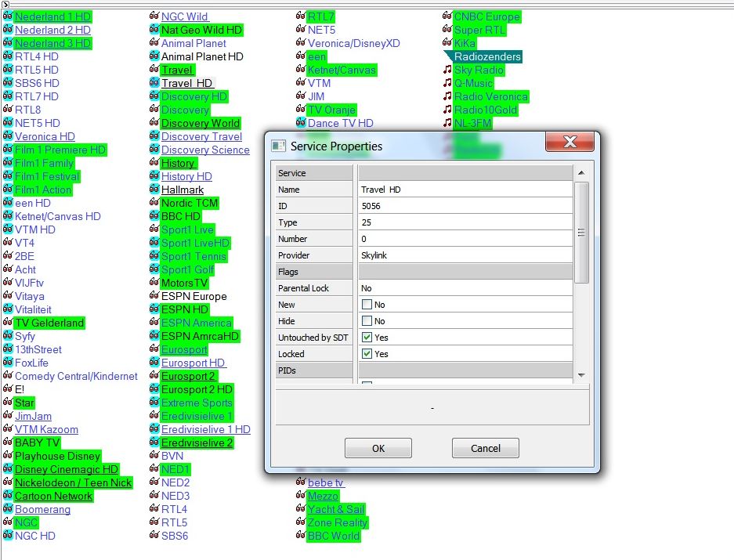Open the bebe tv channel link

click(326, 482)
